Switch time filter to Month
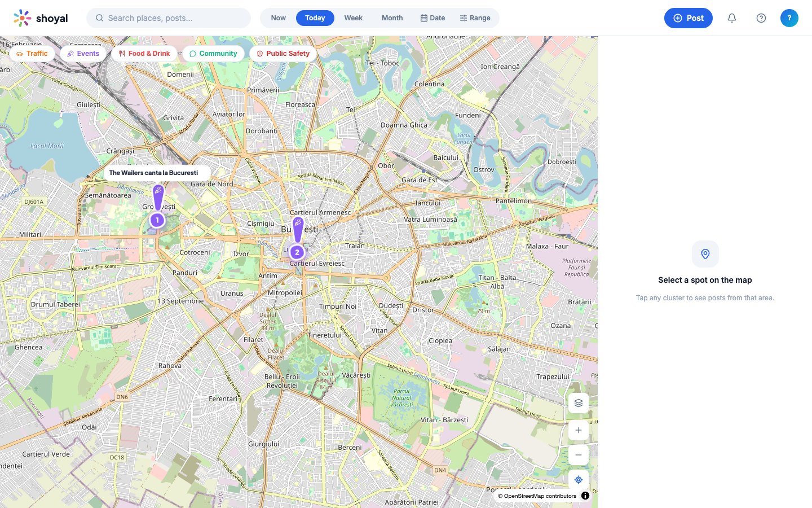Viewport: 812px width, 508px height. 392,18
